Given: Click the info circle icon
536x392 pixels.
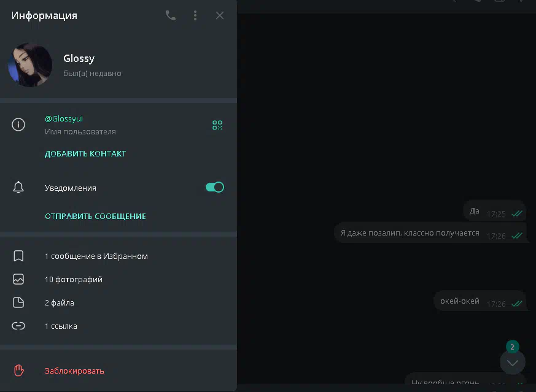Looking at the screenshot, I should tap(18, 125).
